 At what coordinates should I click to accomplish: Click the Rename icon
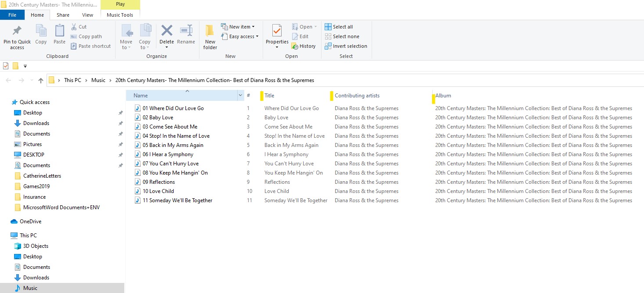click(x=186, y=31)
